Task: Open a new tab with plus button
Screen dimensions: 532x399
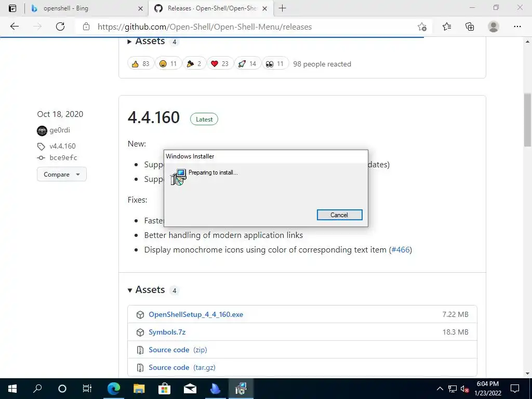Action: pyautogui.click(x=282, y=8)
